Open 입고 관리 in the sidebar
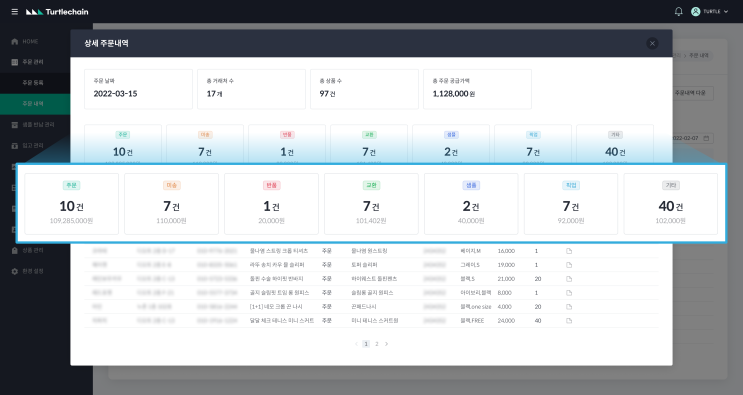 point(33,145)
